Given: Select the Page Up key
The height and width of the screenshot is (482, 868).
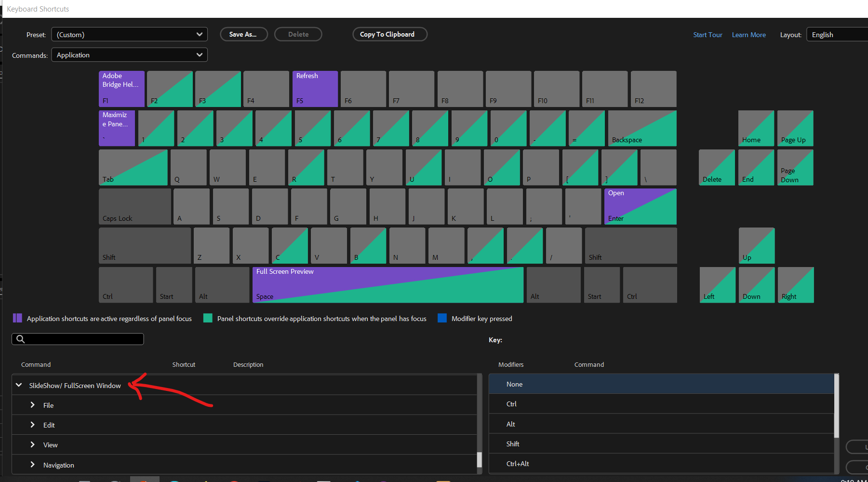Looking at the screenshot, I should 795,128.
